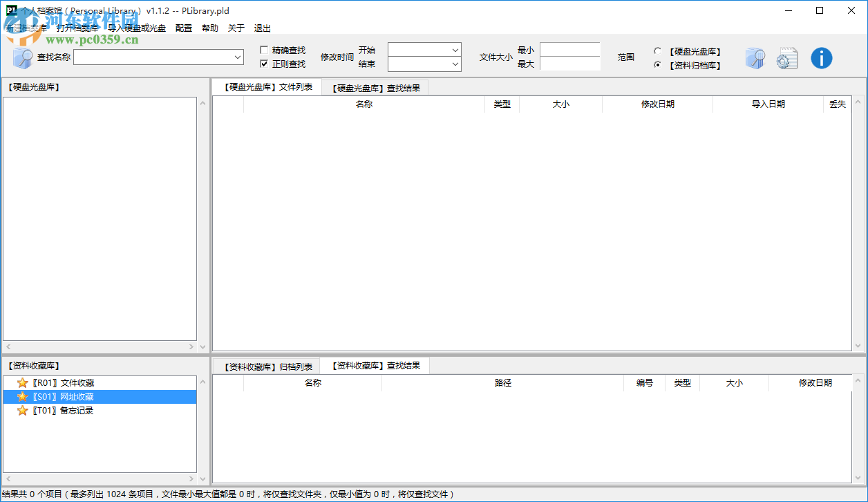Enable the 精确查找 checkbox

263,50
